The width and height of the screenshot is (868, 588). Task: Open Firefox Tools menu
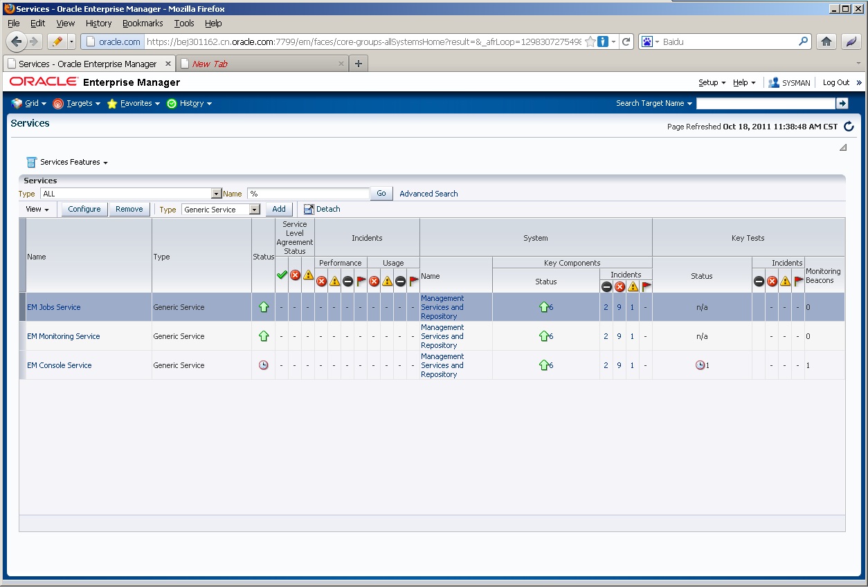tap(184, 23)
